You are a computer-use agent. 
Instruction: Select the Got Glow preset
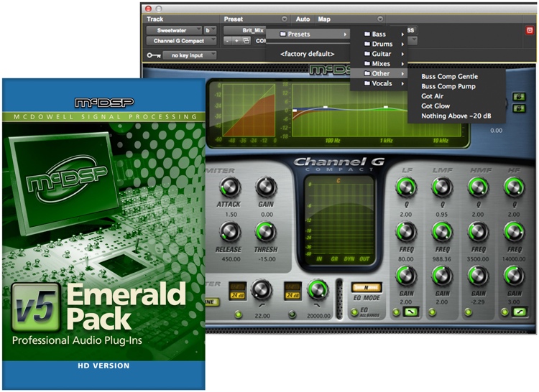coord(436,106)
